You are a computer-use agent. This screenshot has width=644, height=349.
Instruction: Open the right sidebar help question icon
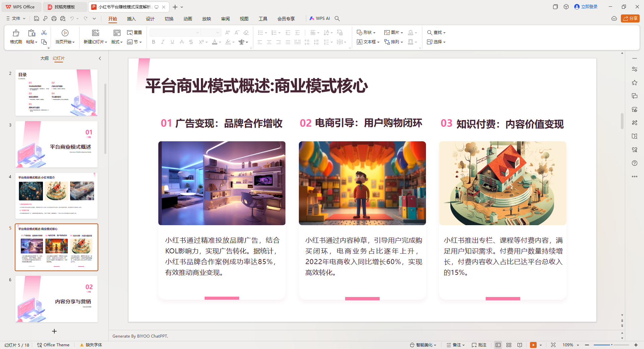[635, 163]
